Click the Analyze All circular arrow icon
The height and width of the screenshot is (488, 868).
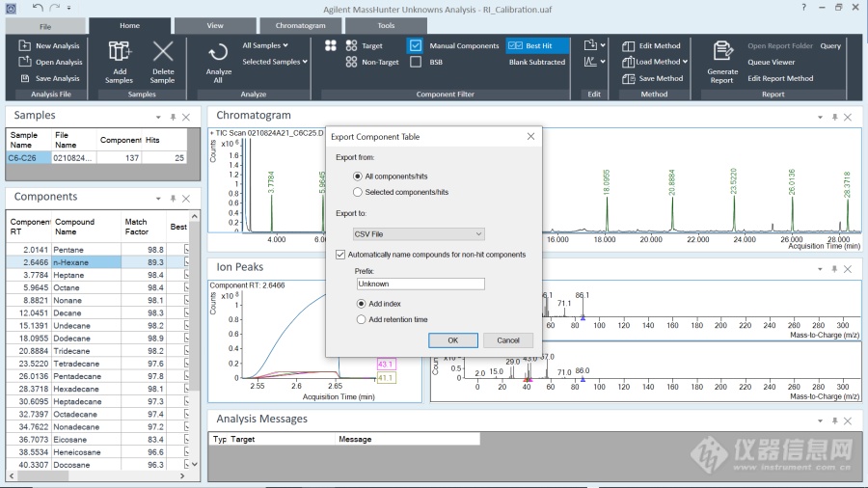click(x=218, y=53)
